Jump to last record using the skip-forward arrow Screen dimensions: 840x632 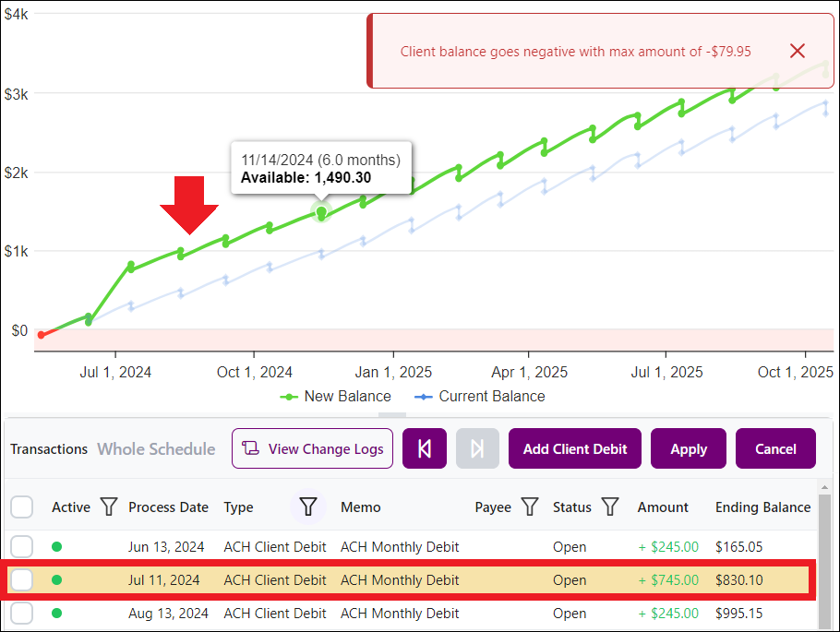(477, 448)
